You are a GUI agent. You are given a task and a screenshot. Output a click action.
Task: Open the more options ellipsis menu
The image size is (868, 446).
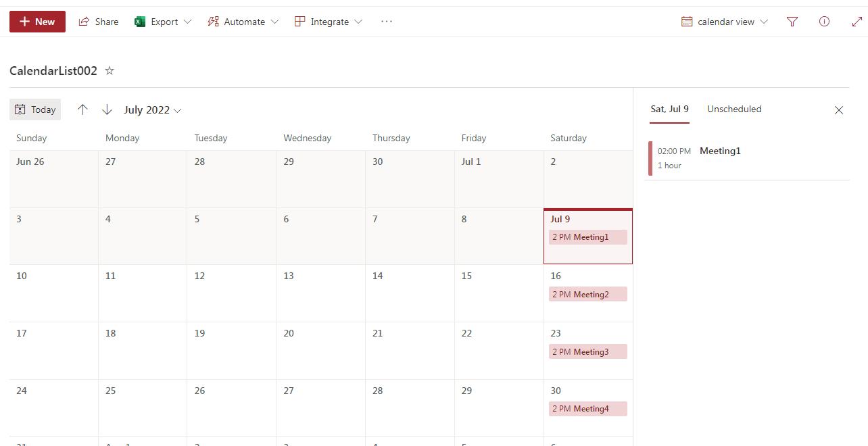tap(387, 22)
